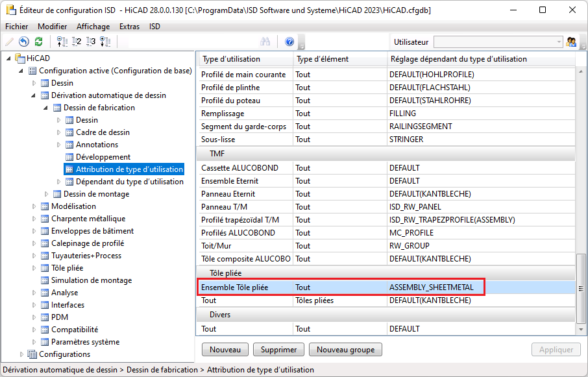Screen dimensions: 588x377
Task: Open the ISD menu
Action: [154, 27]
